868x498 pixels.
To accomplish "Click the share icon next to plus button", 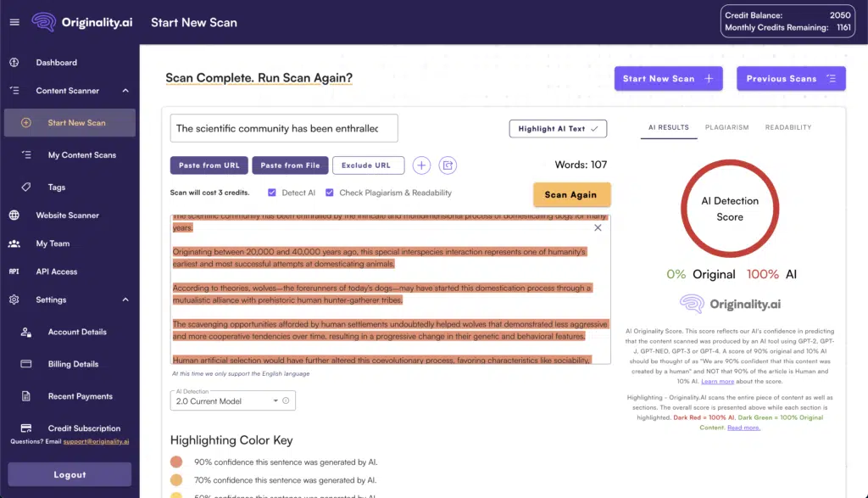I will pyautogui.click(x=448, y=165).
